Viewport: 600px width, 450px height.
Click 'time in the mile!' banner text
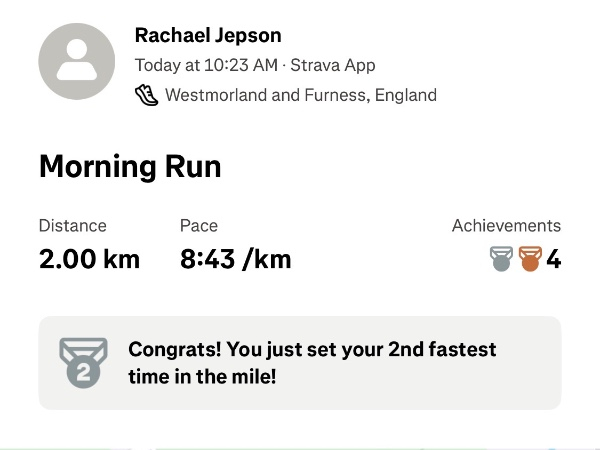pyautogui.click(x=202, y=376)
